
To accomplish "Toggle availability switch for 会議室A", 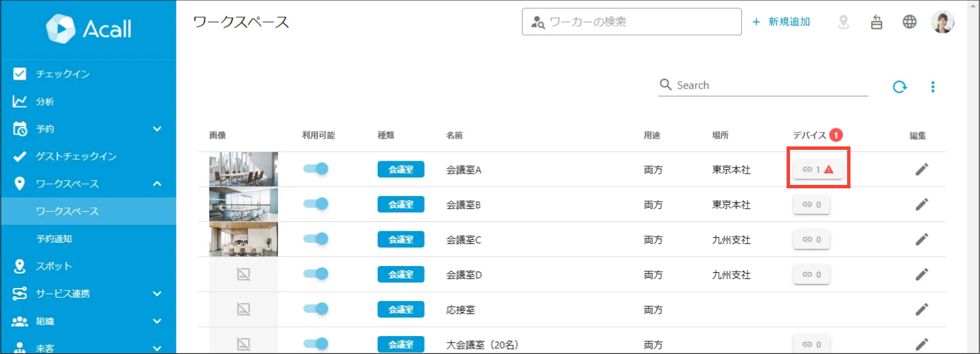I will (316, 168).
